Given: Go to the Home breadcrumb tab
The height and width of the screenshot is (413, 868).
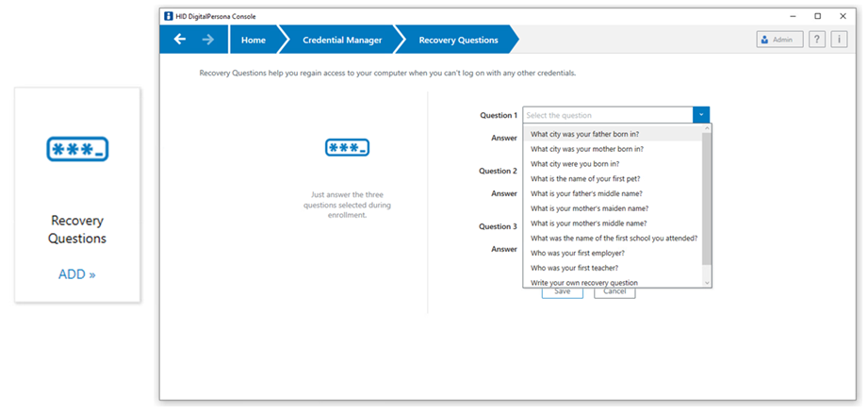Looking at the screenshot, I should click(253, 40).
